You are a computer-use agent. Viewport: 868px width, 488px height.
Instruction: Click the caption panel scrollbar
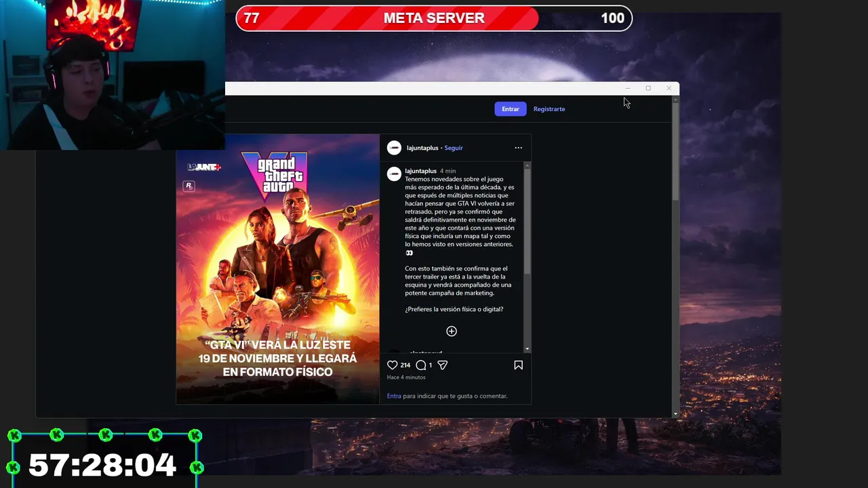(x=527, y=221)
